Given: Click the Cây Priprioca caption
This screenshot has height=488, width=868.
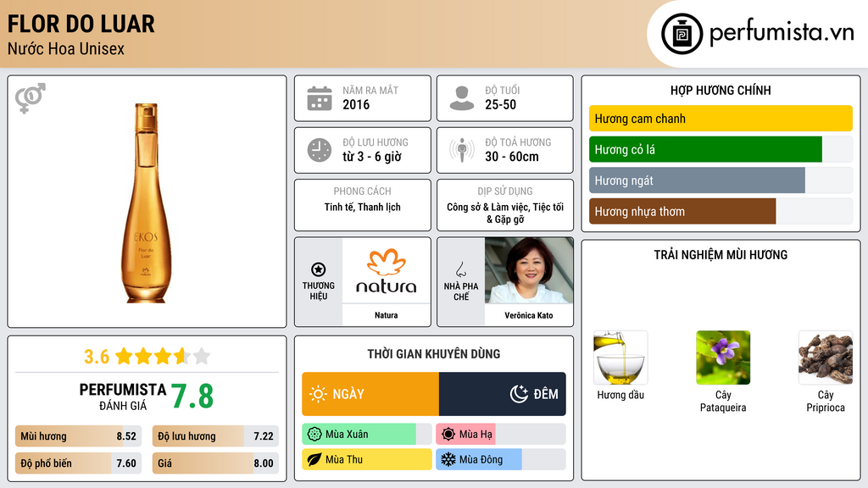Looking at the screenshot, I should point(826,401).
